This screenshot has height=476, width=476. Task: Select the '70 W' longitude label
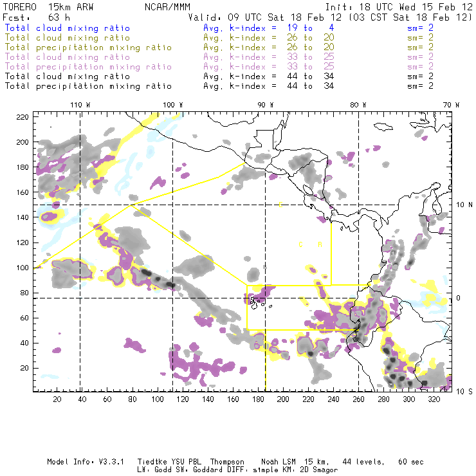pos(451,105)
